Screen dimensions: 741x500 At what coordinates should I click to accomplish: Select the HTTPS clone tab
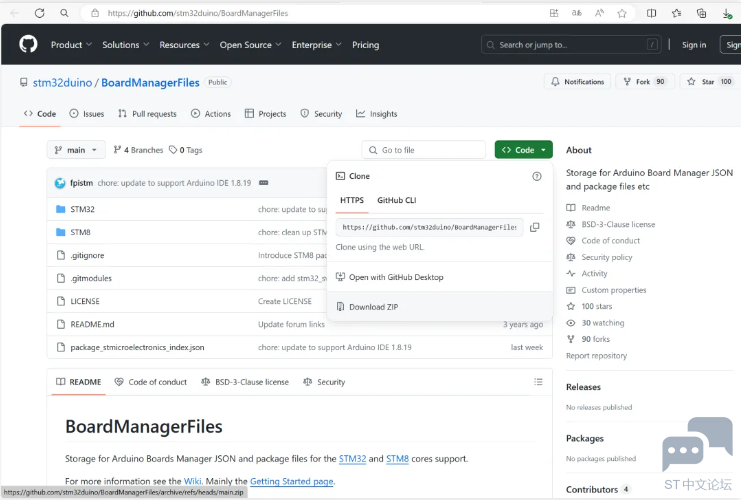coord(352,200)
